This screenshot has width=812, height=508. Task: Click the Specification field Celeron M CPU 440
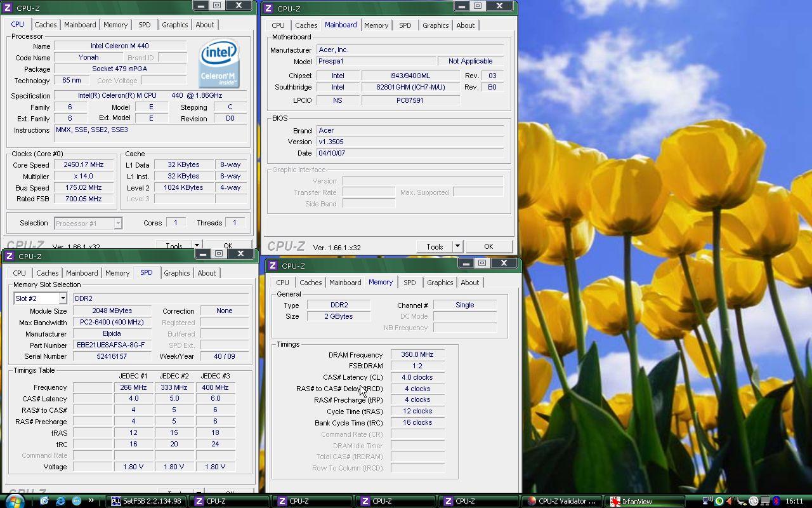[x=150, y=96]
